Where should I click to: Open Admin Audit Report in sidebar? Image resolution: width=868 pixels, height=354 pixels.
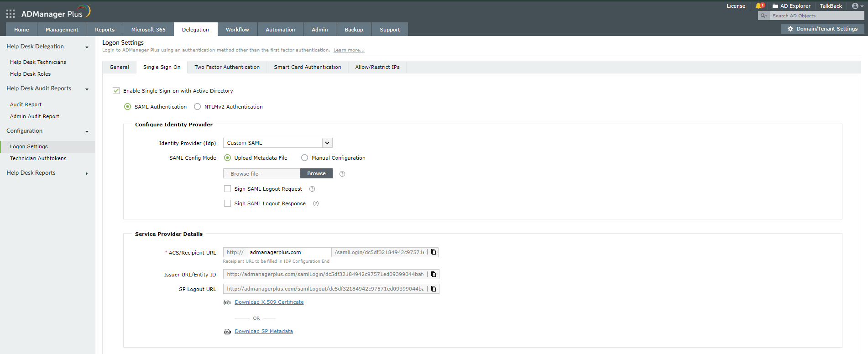[x=35, y=116]
